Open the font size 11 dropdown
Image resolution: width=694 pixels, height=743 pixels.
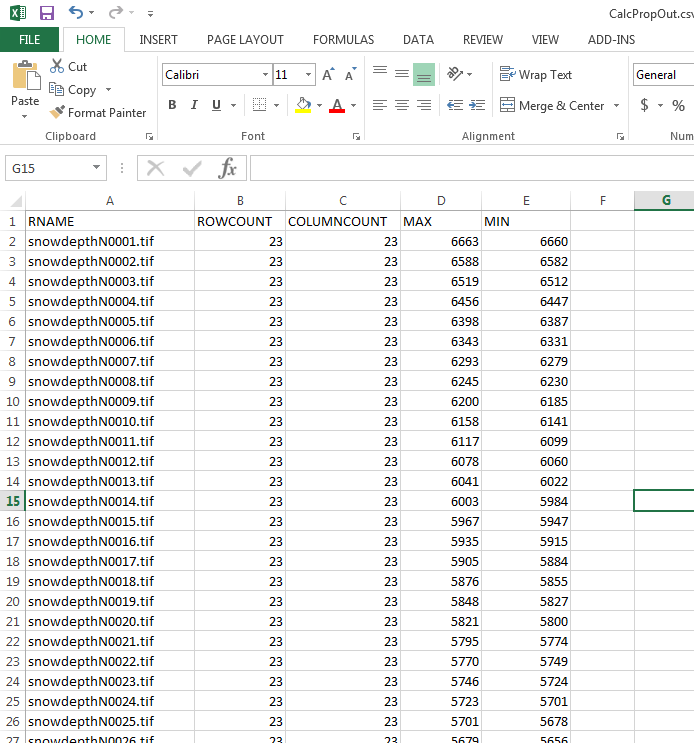[x=308, y=75]
